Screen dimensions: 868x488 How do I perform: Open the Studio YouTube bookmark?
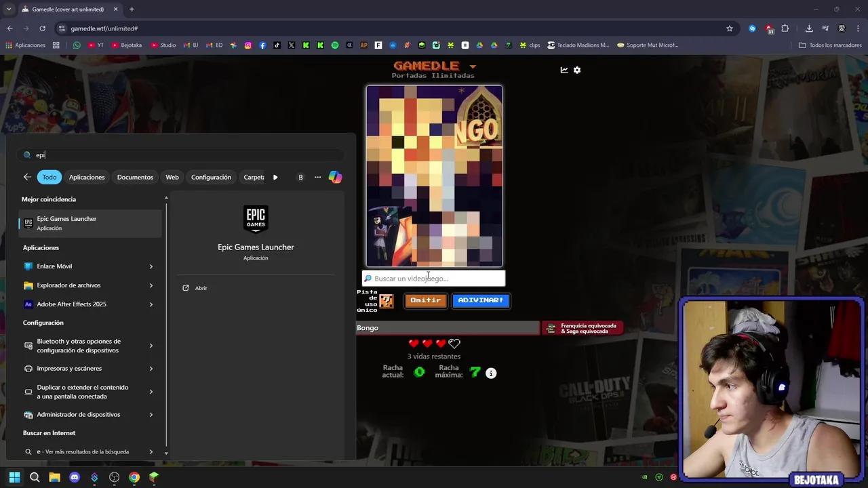163,45
